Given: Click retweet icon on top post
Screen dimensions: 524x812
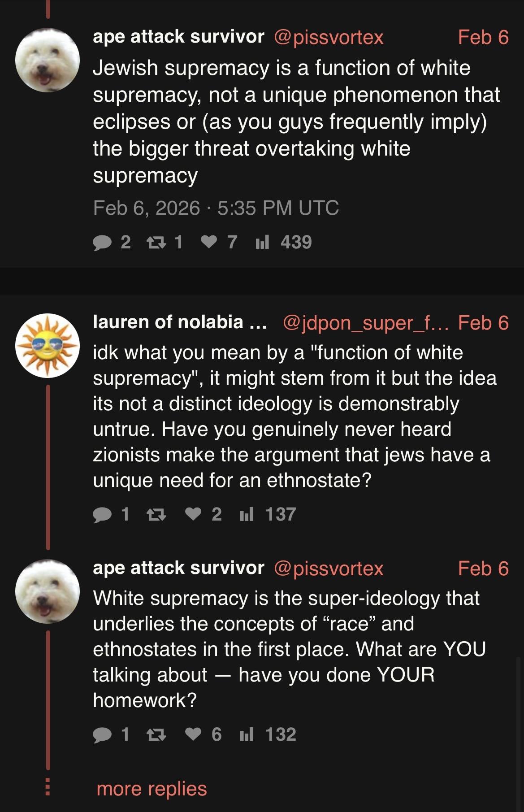Looking at the screenshot, I should [156, 243].
